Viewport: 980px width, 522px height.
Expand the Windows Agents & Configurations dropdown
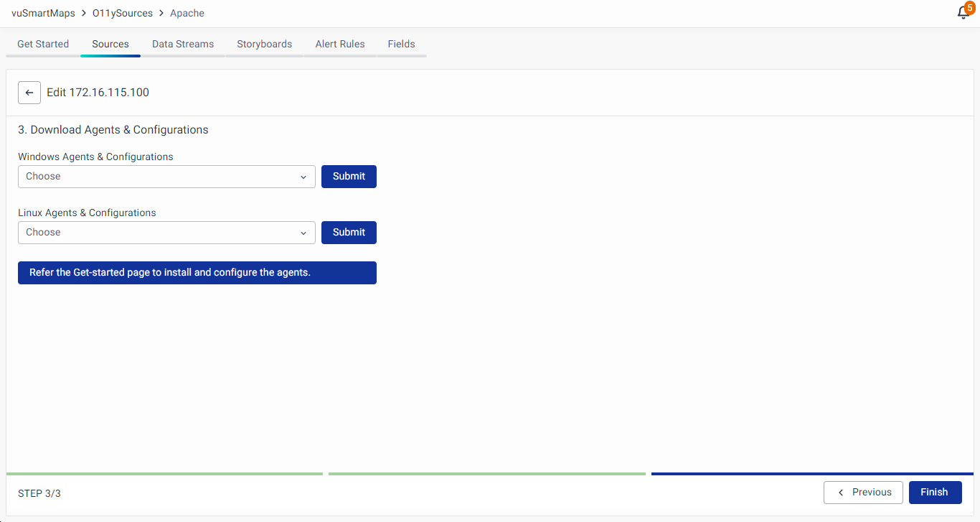coord(166,177)
